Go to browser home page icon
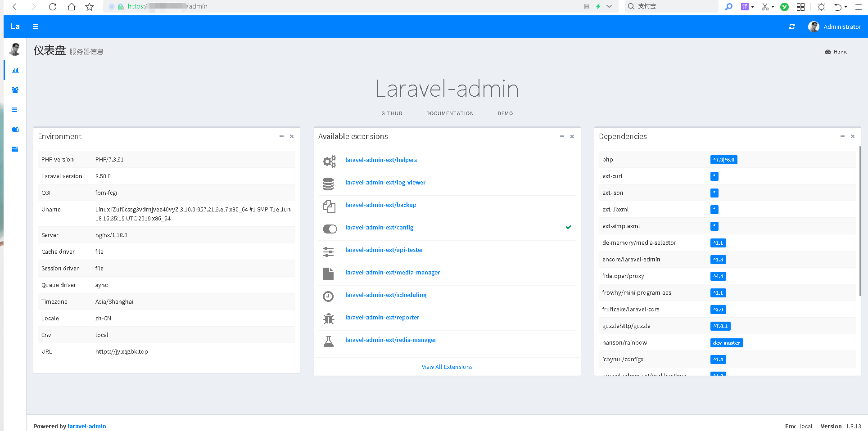Image resolution: width=868 pixels, height=431 pixels. 71,6
